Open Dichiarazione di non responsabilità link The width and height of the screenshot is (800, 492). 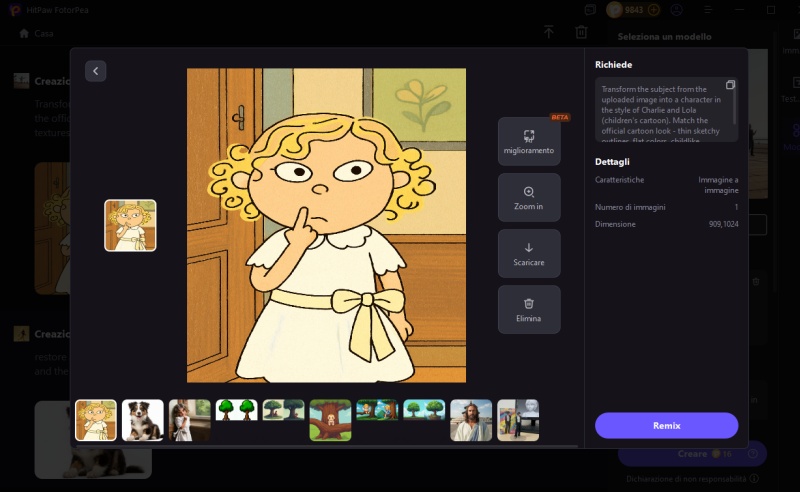pos(686,479)
